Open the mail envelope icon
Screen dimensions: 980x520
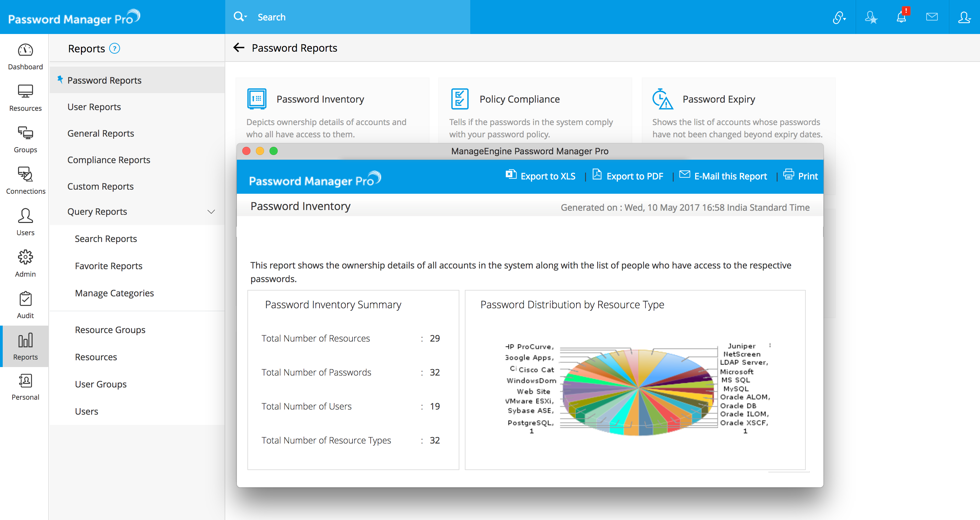(x=932, y=17)
